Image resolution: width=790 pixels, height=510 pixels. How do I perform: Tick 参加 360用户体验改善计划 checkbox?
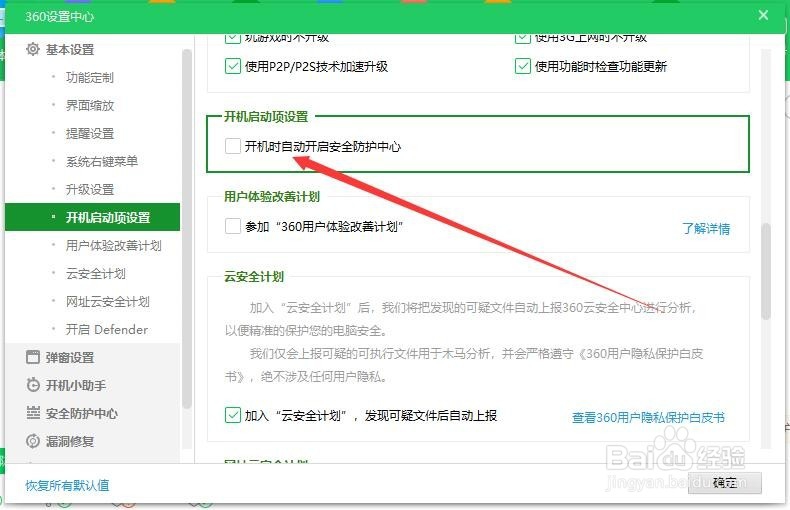click(232, 226)
